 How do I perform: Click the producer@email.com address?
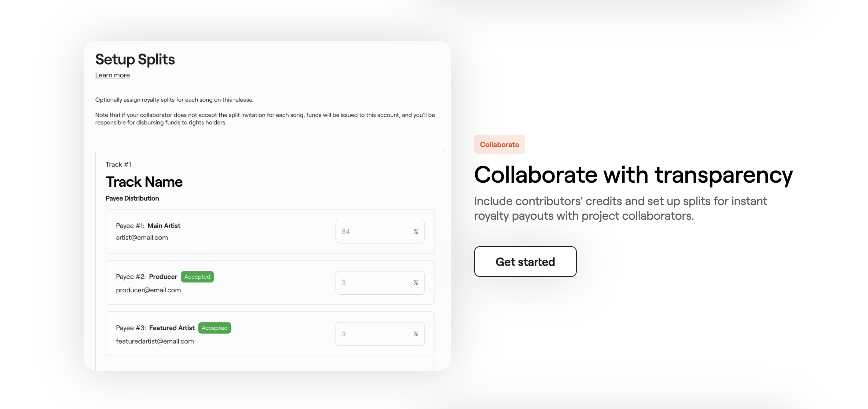(148, 290)
